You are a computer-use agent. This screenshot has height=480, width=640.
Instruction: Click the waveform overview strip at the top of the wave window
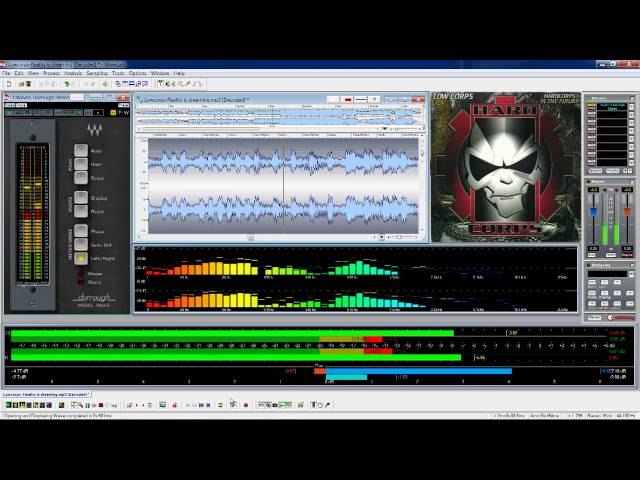tap(280, 117)
